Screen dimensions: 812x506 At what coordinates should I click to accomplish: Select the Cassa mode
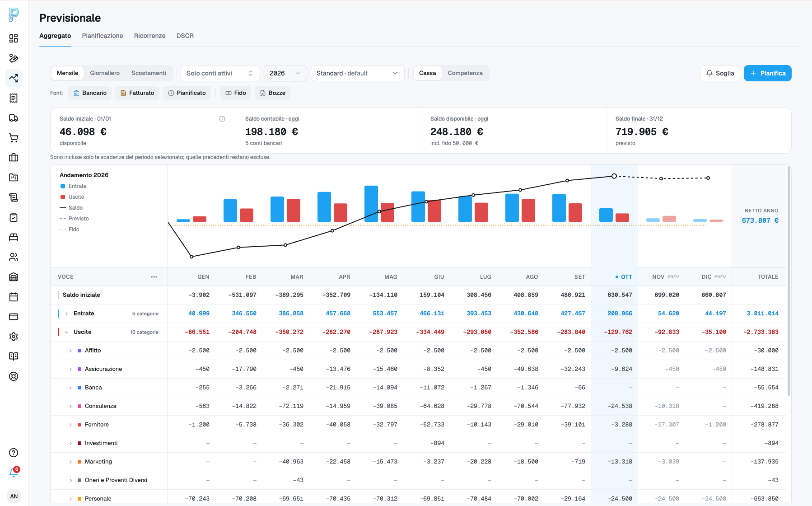point(427,73)
